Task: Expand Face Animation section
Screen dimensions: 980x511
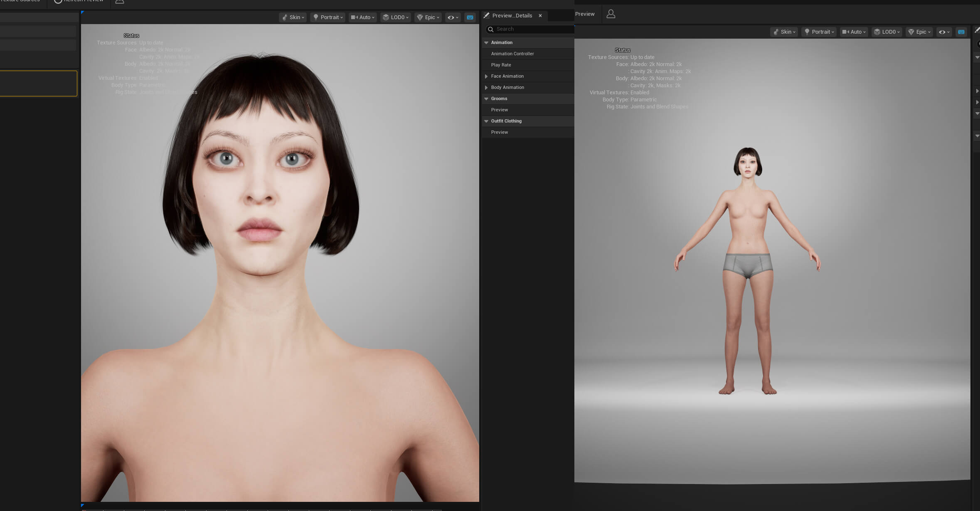Action: [486, 76]
